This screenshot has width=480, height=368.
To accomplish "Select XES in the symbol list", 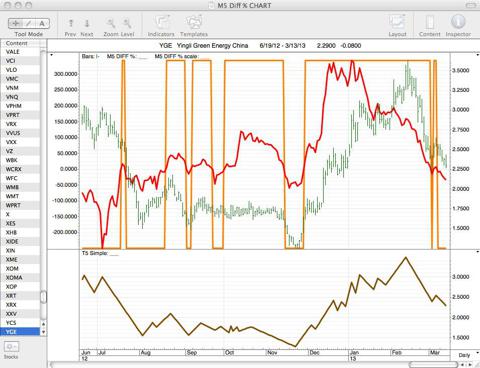I will pyautogui.click(x=20, y=223).
